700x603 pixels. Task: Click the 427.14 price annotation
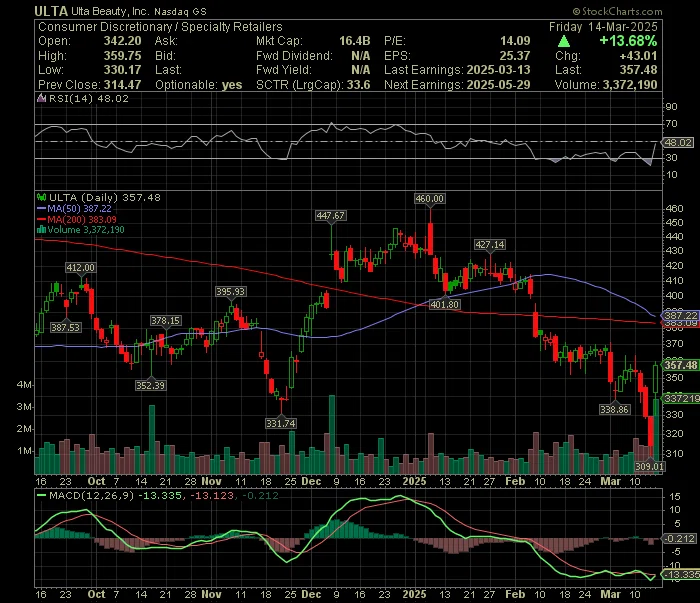(x=490, y=245)
